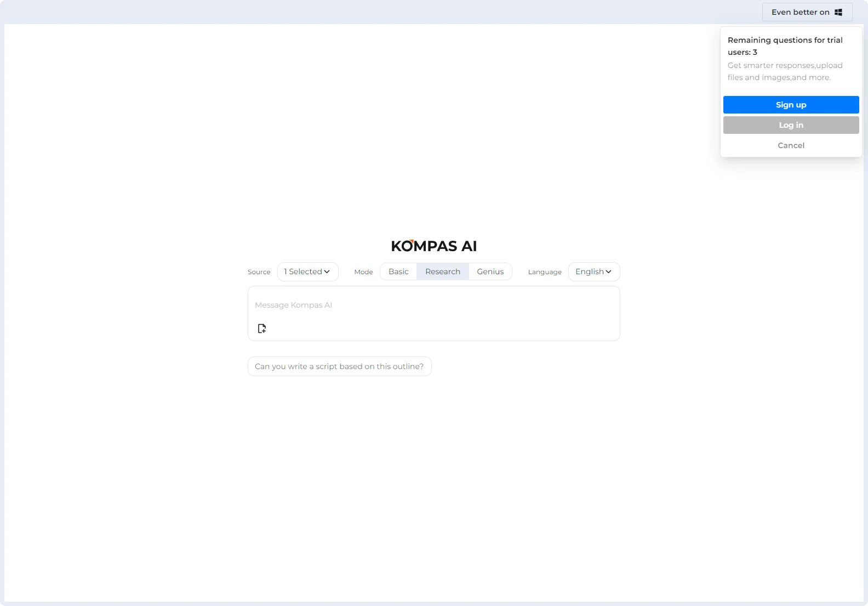Click the Message Kompas AI input field

[x=433, y=305]
